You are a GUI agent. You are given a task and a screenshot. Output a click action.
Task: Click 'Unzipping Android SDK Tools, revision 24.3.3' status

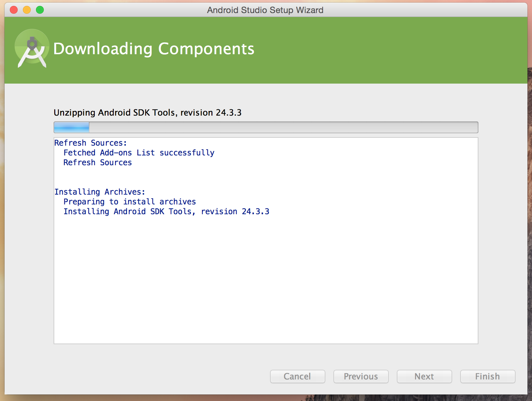point(147,112)
